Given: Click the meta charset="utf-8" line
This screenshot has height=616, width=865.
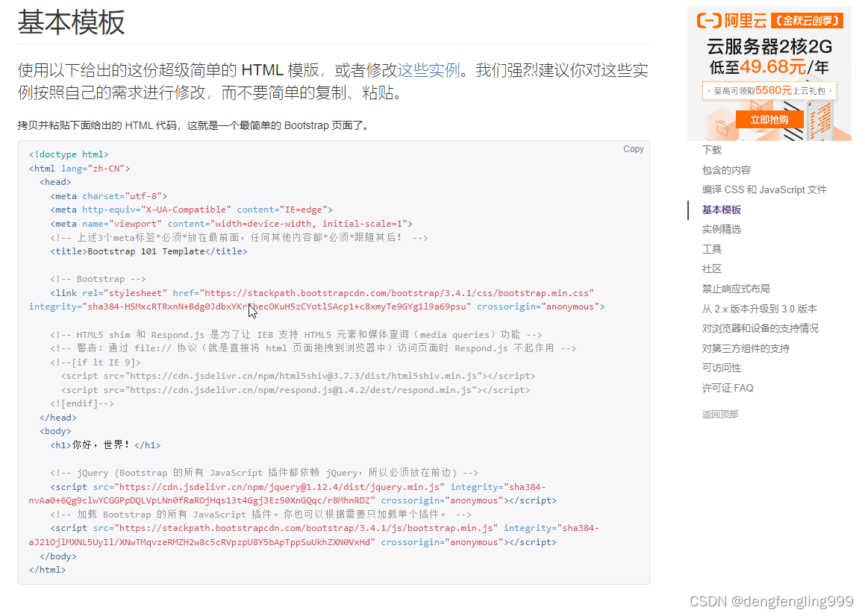Looking at the screenshot, I should click(x=109, y=196).
